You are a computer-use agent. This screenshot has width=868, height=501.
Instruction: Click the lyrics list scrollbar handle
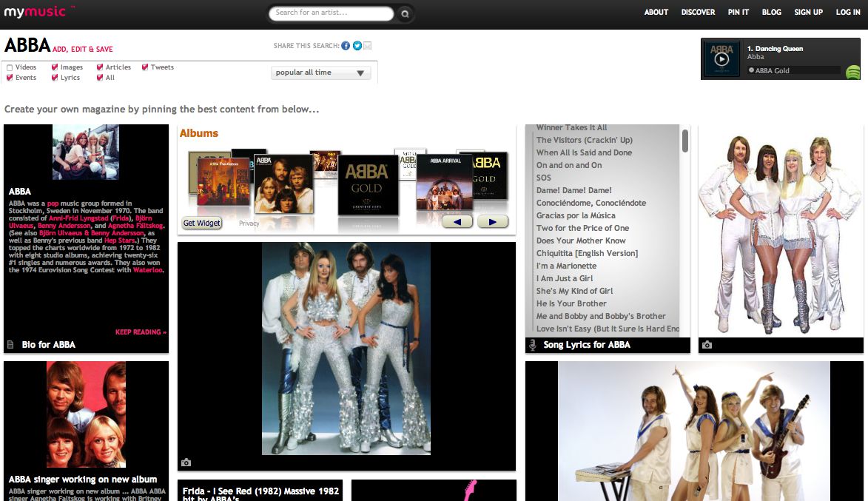[x=684, y=141]
